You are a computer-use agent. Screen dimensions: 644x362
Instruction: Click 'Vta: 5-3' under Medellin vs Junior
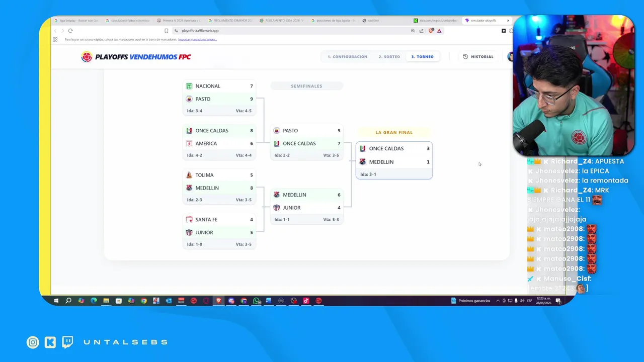(x=331, y=219)
